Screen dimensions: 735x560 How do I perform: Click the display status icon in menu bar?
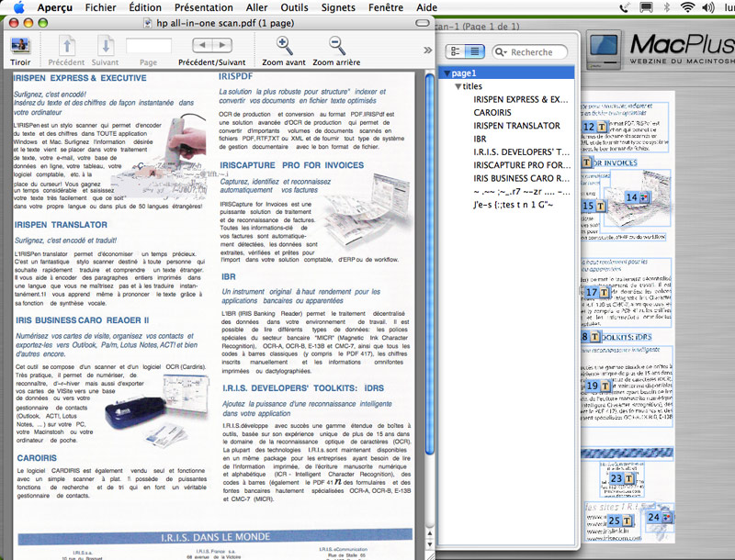[646, 7]
